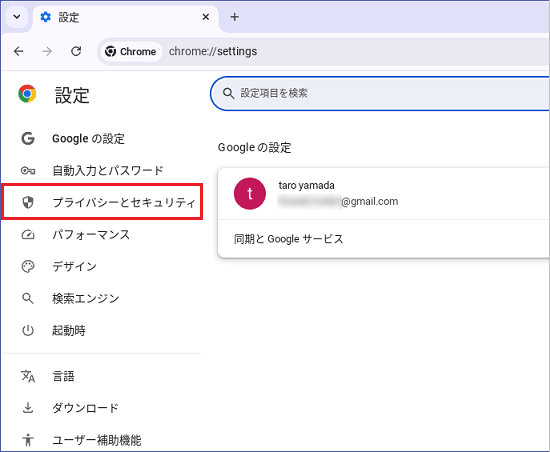The image size is (550, 452).
Task: Reload the settings page
Action: click(76, 52)
